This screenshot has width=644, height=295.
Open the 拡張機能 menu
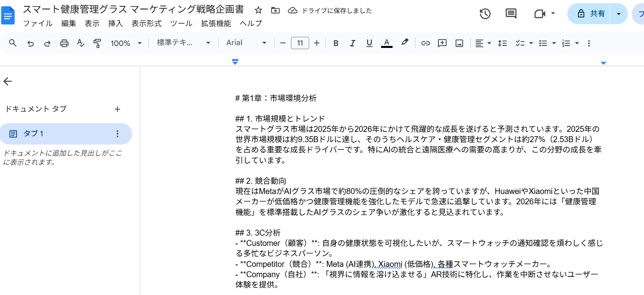coord(216,23)
